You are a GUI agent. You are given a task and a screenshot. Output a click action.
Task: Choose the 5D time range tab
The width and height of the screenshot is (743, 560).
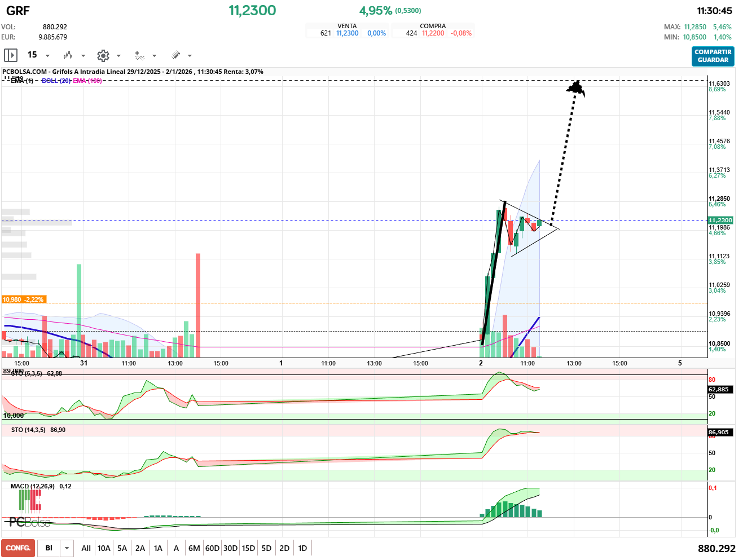pyautogui.click(x=266, y=548)
